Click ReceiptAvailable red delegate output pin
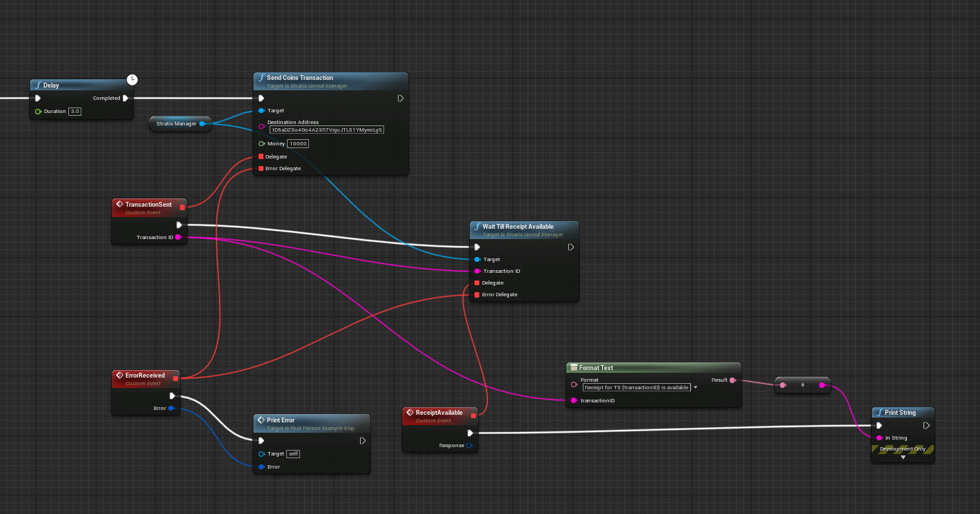 pos(473,415)
